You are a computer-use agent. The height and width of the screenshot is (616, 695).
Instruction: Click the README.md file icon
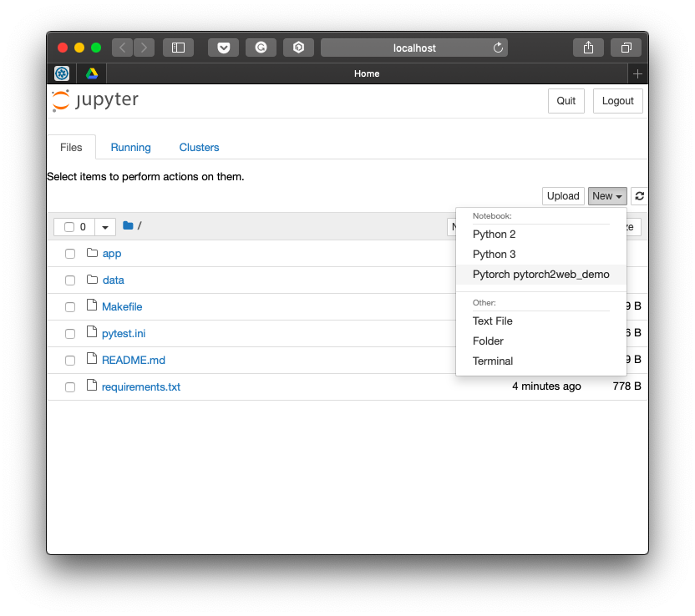[x=92, y=358]
